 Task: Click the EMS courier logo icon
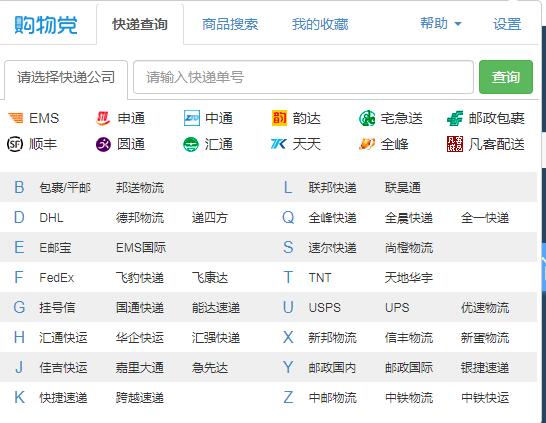point(16,118)
